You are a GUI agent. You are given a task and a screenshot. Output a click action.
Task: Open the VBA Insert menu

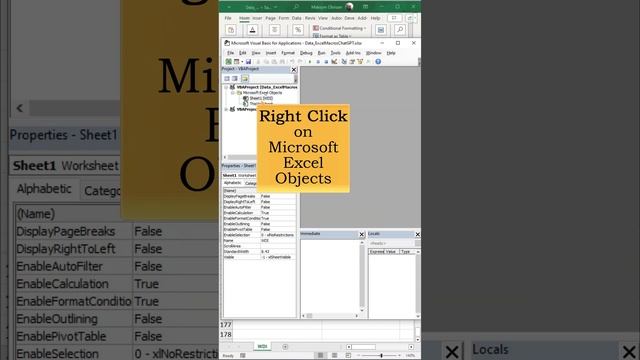tap(271, 53)
